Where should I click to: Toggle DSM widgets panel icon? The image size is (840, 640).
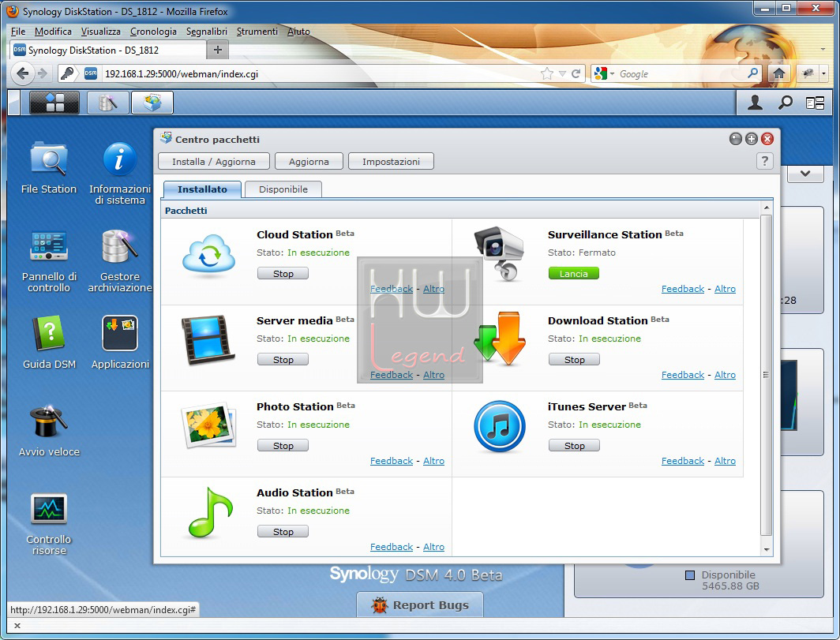coord(815,103)
